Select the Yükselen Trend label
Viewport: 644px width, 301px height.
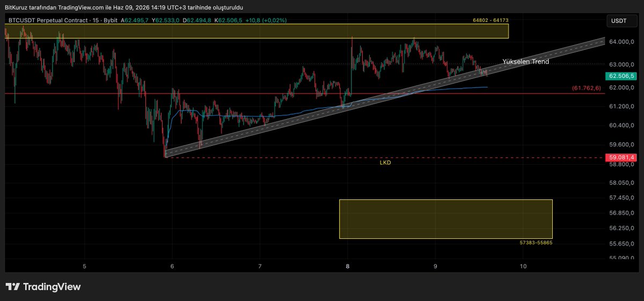pos(525,62)
